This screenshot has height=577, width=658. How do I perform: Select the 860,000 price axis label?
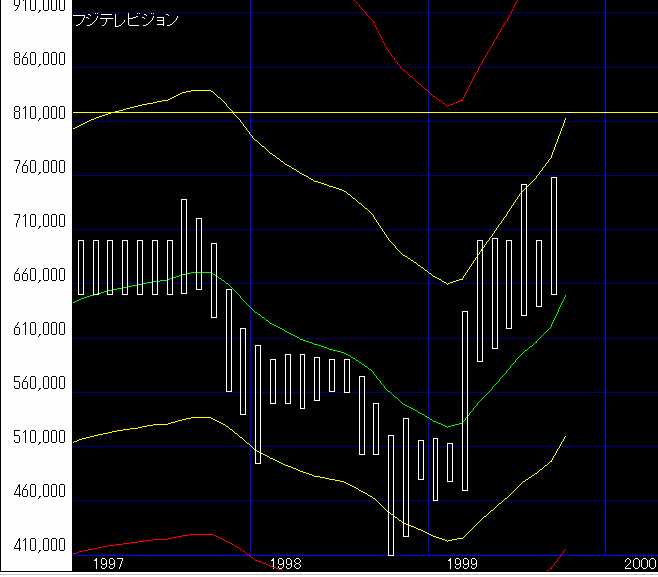(x=36, y=60)
